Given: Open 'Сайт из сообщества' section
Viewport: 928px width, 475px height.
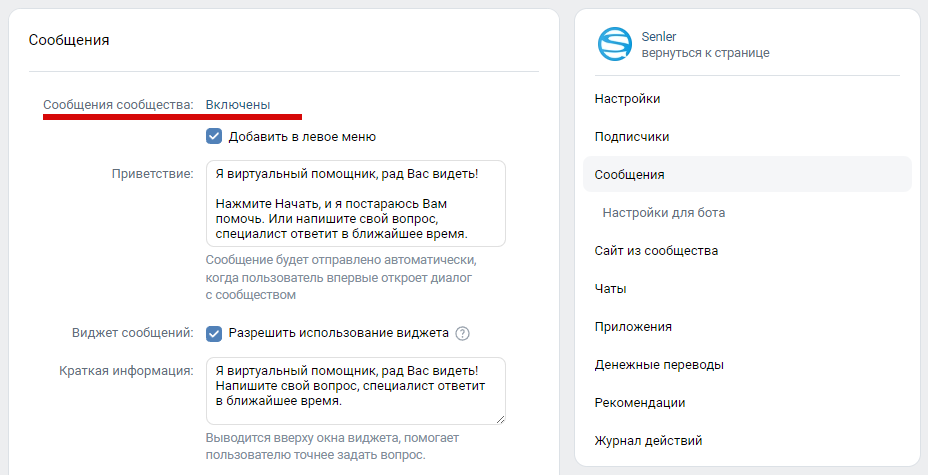Looking at the screenshot, I should tap(656, 251).
